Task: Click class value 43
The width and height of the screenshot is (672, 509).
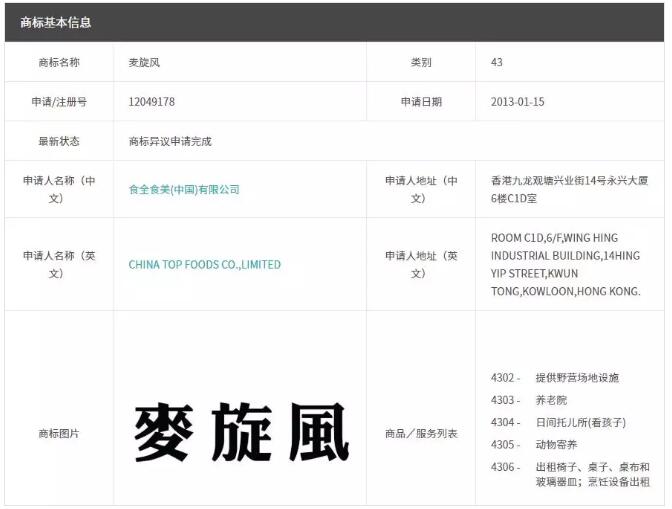Action: click(x=497, y=63)
